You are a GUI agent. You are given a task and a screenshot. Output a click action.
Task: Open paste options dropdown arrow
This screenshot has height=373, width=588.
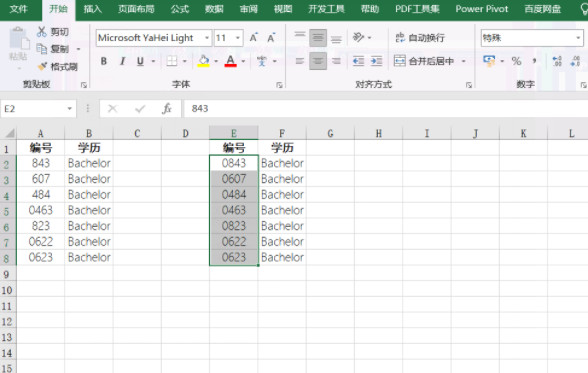point(18,69)
